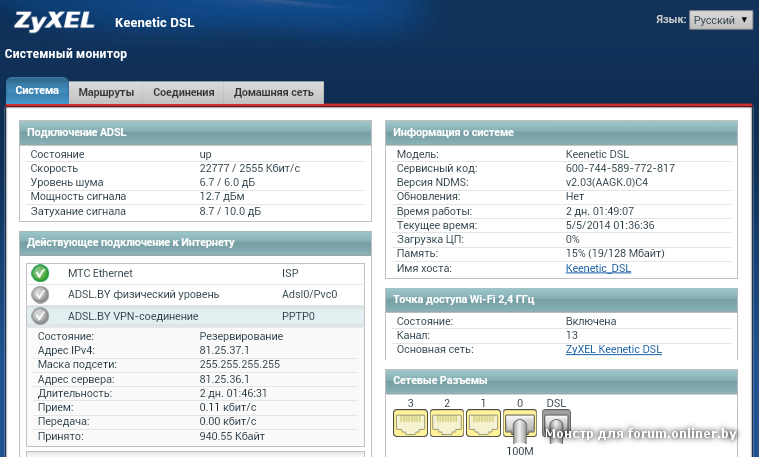The image size is (759, 457).
Task: Click the Keenetic DSL title in header
Action: [154, 23]
